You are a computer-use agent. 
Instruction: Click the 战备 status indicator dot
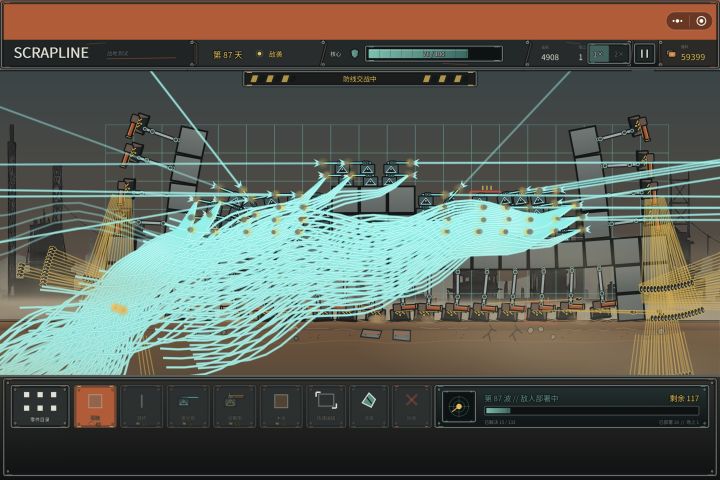259,54
